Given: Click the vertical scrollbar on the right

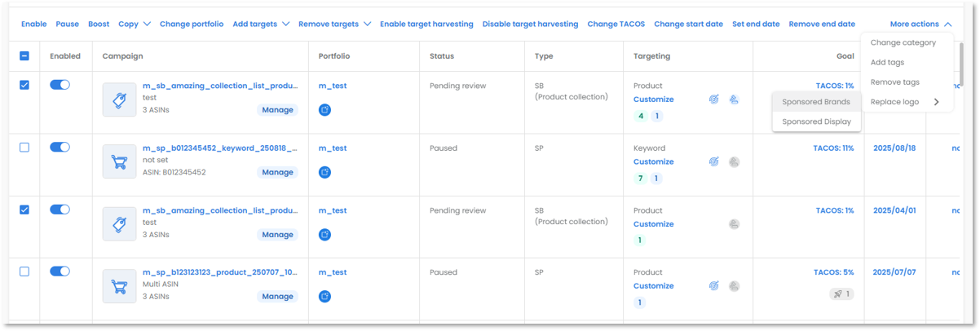Looking at the screenshot, I should [x=962, y=61].
